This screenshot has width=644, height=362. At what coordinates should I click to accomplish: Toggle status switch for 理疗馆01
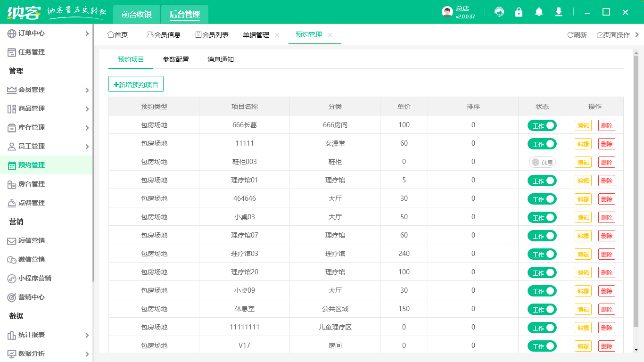tap(542, 181)
